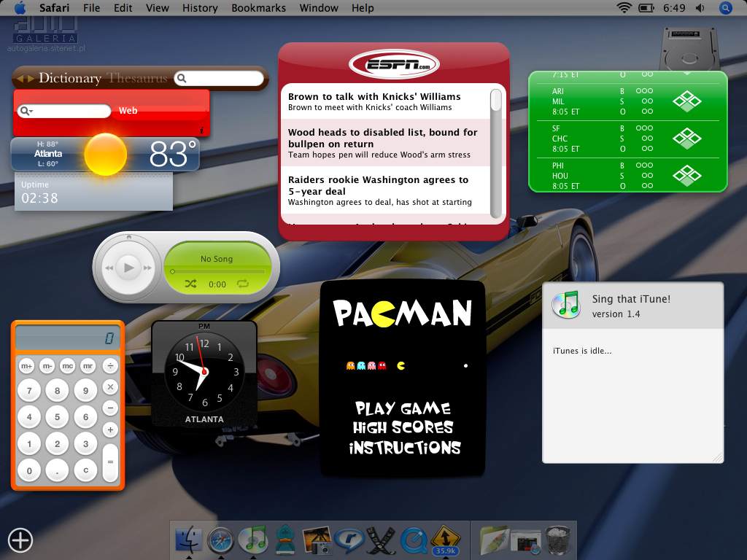Open Spotlight search
This screenshot has width=747, height=560.
tap(726, 8)
